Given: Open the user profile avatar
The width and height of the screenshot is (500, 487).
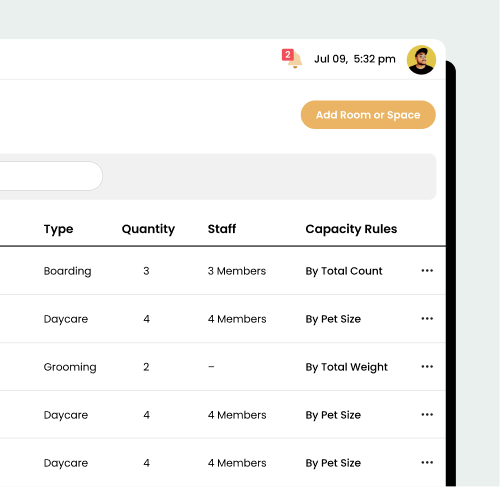Looking at the screenshot, I should click(x=421, y=60).
